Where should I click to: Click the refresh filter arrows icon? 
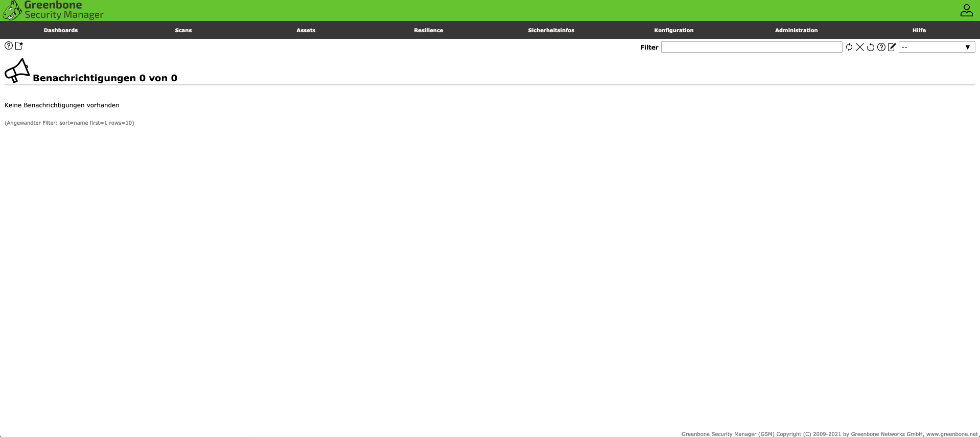click(x=849, y=47)
